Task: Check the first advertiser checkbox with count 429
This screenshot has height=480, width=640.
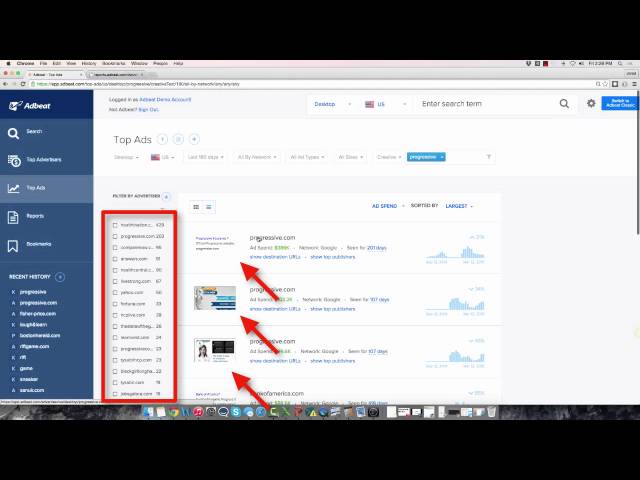Action: pos(115,225)
